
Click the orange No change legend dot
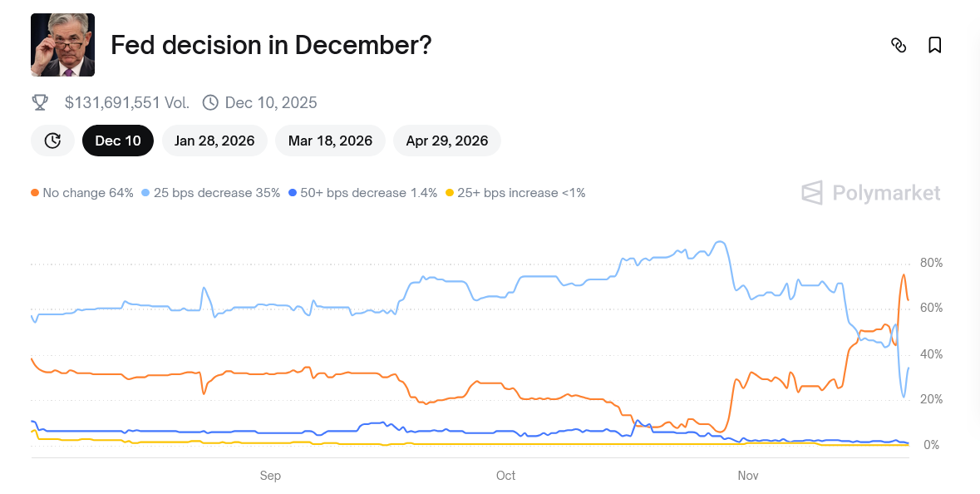click(x=35, y=193)
